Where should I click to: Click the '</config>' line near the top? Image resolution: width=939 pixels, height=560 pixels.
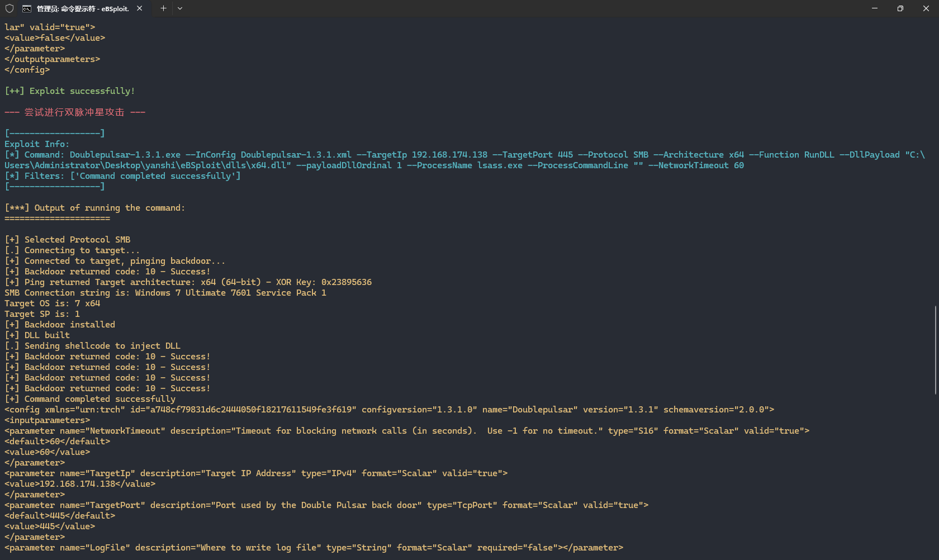coord(27,70)
